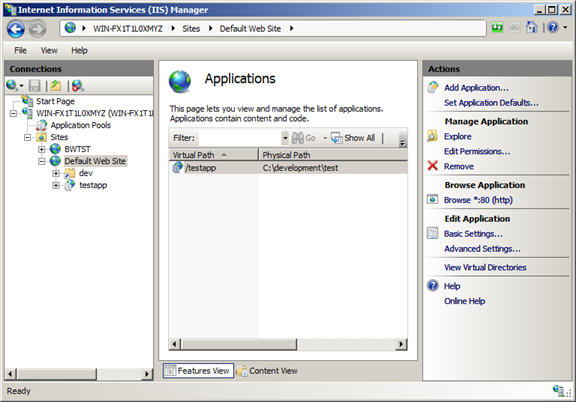This screenshot has height=402, width=576.
Task: Click the /testapp application icon in the list
Action: (177, 168)
